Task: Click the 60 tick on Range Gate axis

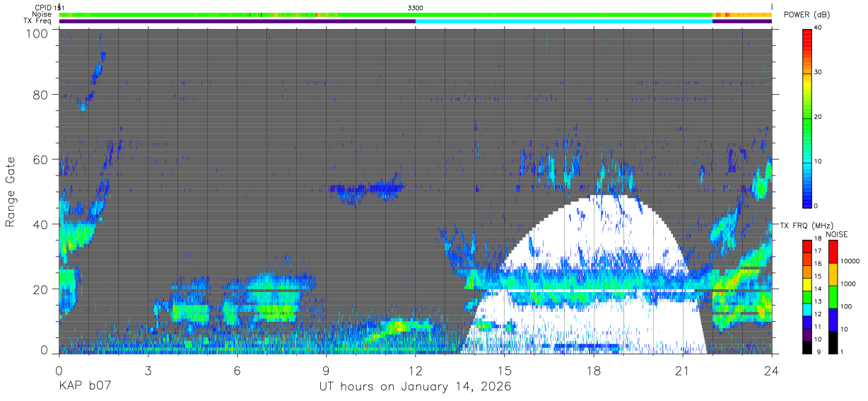Action: click(42, 159)
